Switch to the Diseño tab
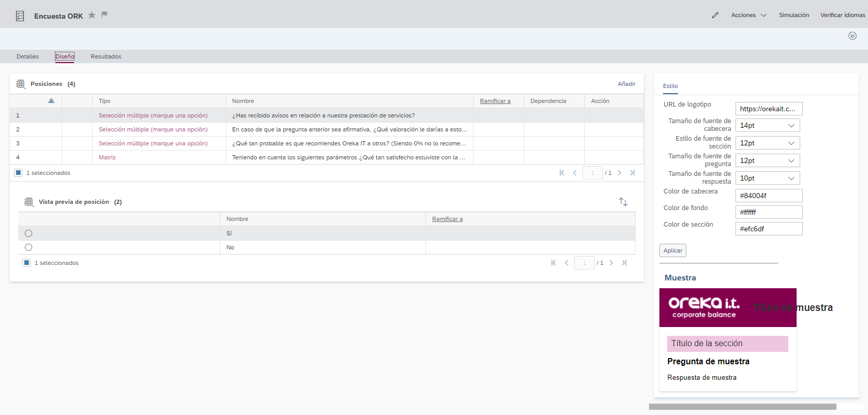This screenshot has height=415, width=868. [65, 56]
